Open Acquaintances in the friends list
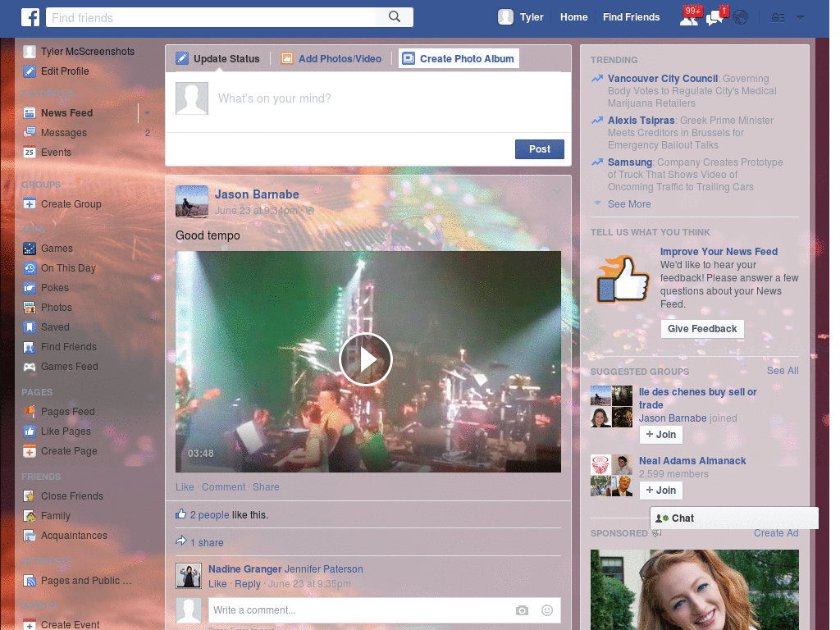Screen dimensions: 840x630 point(74,536)
